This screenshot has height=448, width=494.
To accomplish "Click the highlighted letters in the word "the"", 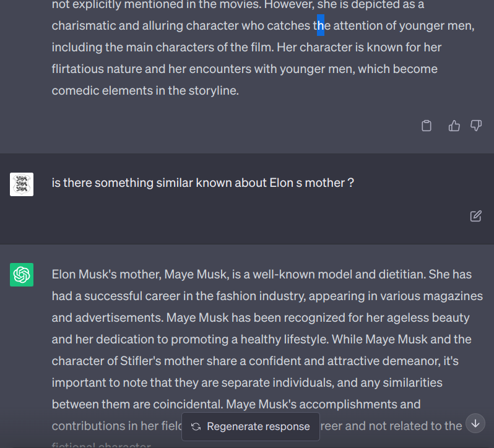I will [321, 25].
